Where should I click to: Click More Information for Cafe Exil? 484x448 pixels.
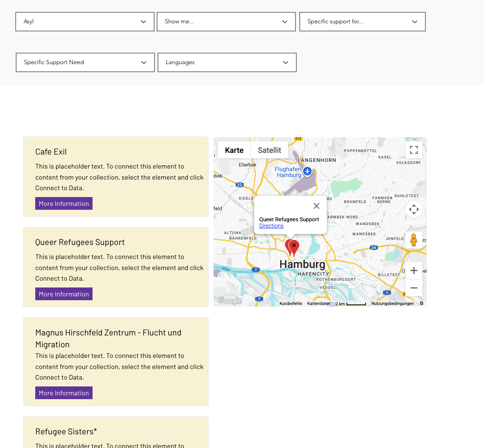(x=64, y=203)
